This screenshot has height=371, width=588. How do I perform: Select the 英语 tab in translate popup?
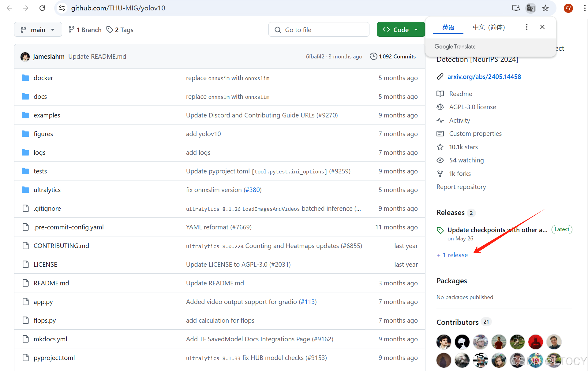[x=448, y=27]
